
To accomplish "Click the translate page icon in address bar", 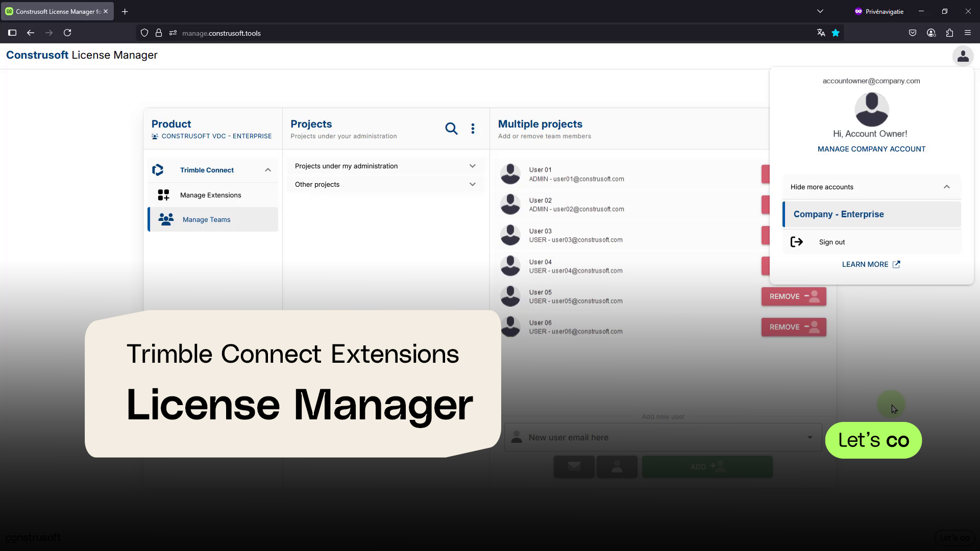I will pyautogui.click(x=821, y=33).
